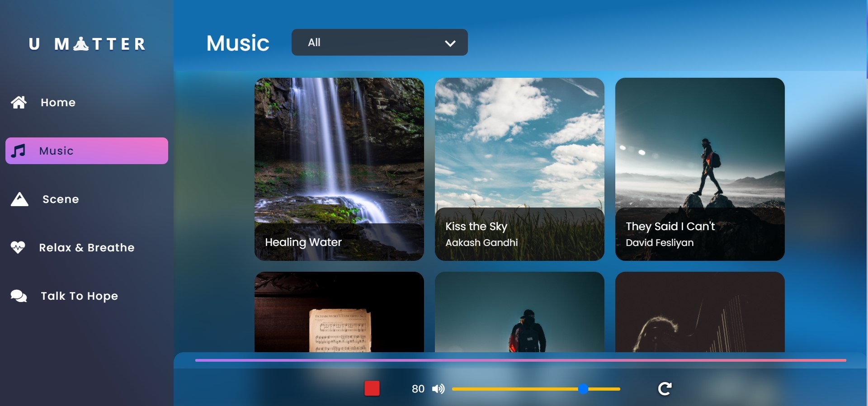Click the Relax & Breathe heart icon

pyautogui.click(x=18, y=247)
